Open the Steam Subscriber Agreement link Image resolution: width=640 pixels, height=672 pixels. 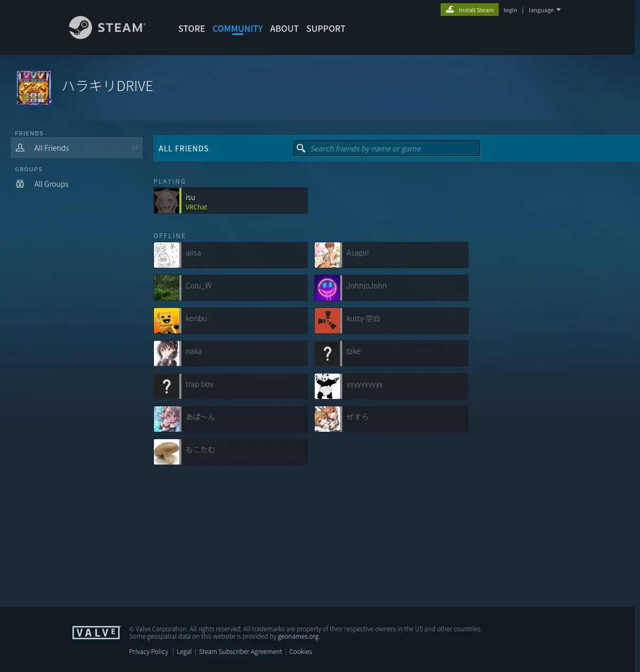tap(240, 651)
